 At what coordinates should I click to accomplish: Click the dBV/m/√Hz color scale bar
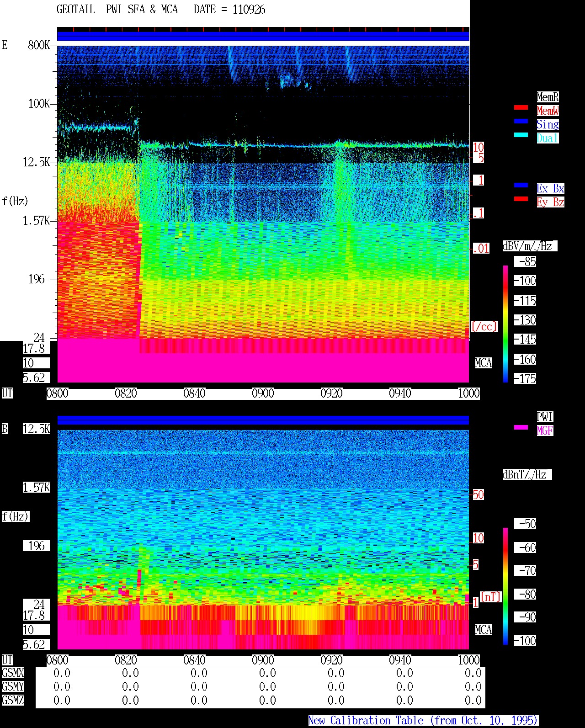coord(505,324)
